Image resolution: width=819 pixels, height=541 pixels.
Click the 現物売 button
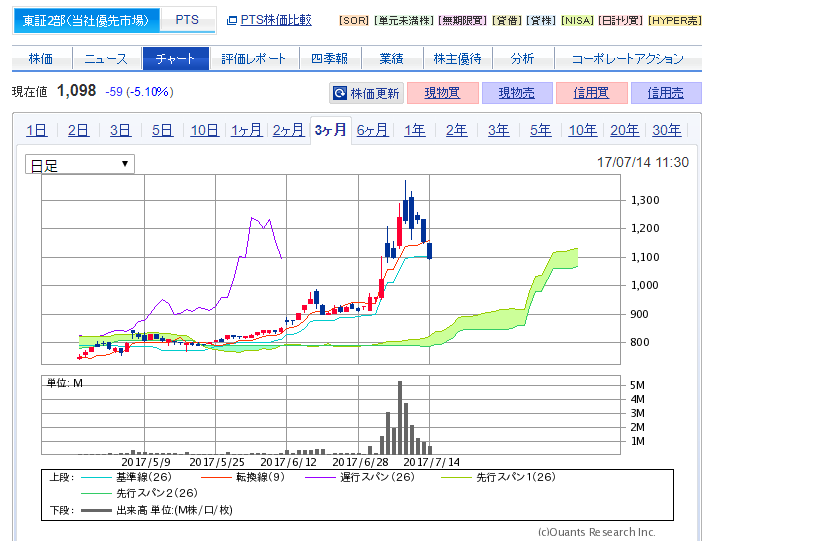[517, 93]
